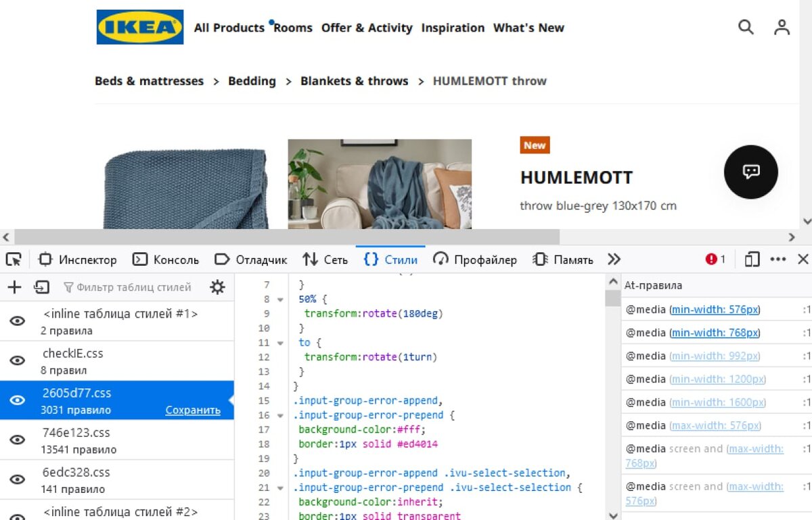Open Offer & Activity navigation item
The image size is (812, 520).
(367, 28)
